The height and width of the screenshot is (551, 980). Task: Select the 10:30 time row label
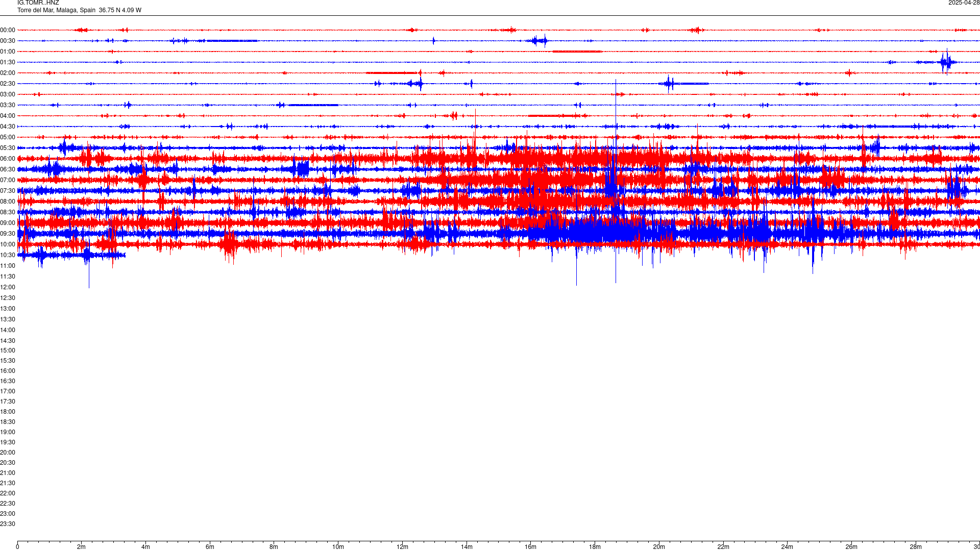[x=8, y=255]
